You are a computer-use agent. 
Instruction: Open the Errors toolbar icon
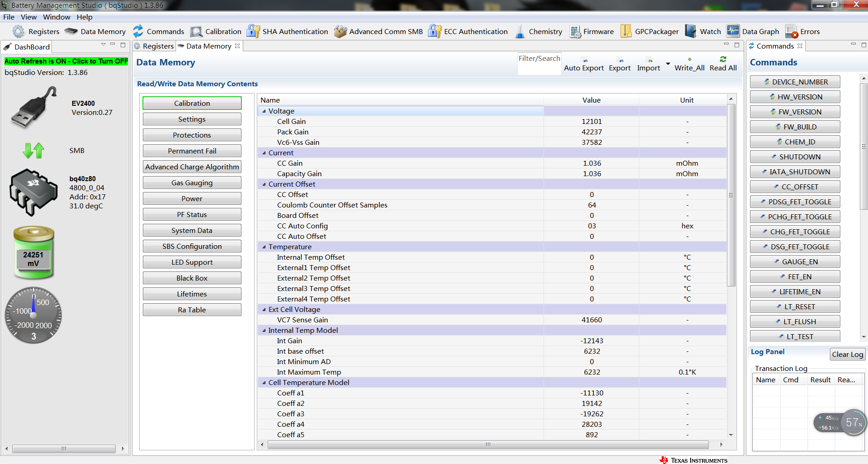[x=791, y=31]
